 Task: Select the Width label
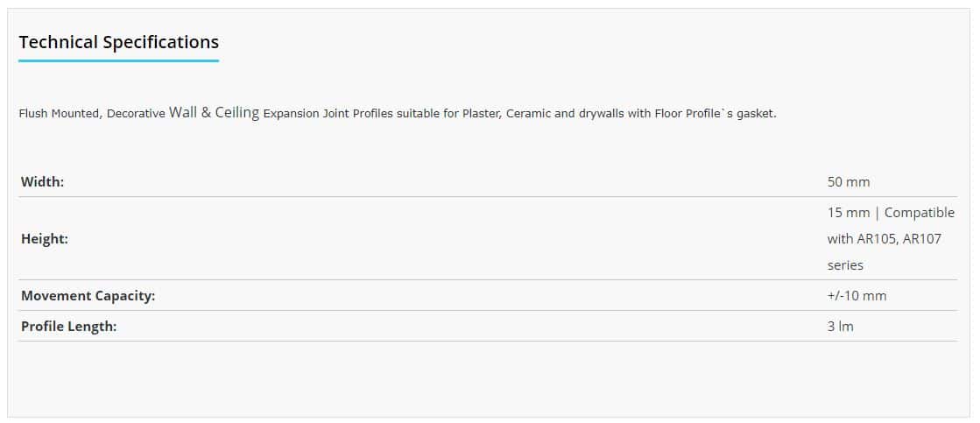click(x=43, y=182)
